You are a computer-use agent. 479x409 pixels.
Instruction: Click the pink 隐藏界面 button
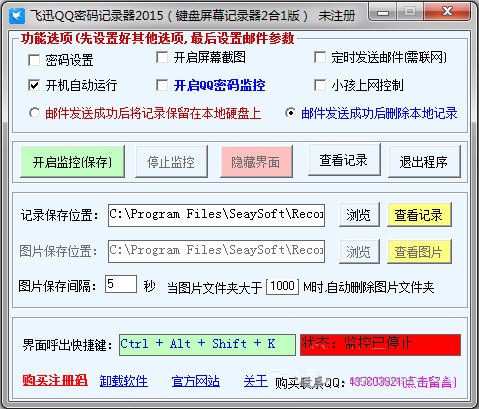point(256,162)
